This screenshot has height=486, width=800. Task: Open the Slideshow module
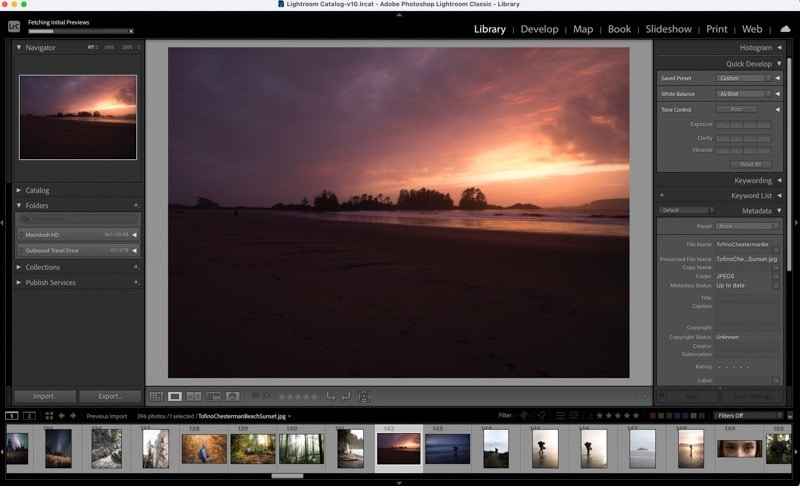pos(668,29)
